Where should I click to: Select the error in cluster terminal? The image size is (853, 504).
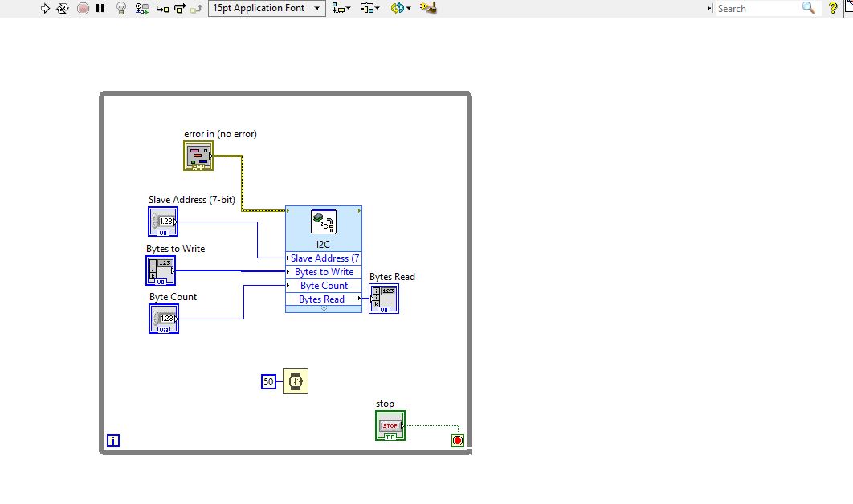coord(198,156)
